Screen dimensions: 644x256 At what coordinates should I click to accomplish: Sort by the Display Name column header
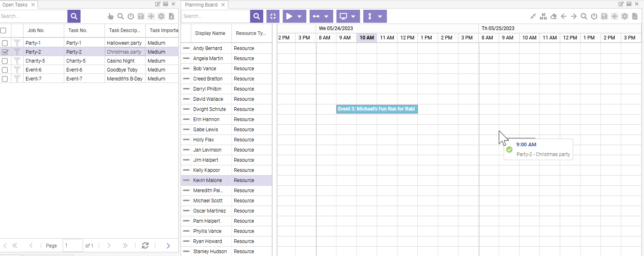(x=210, y=33)
